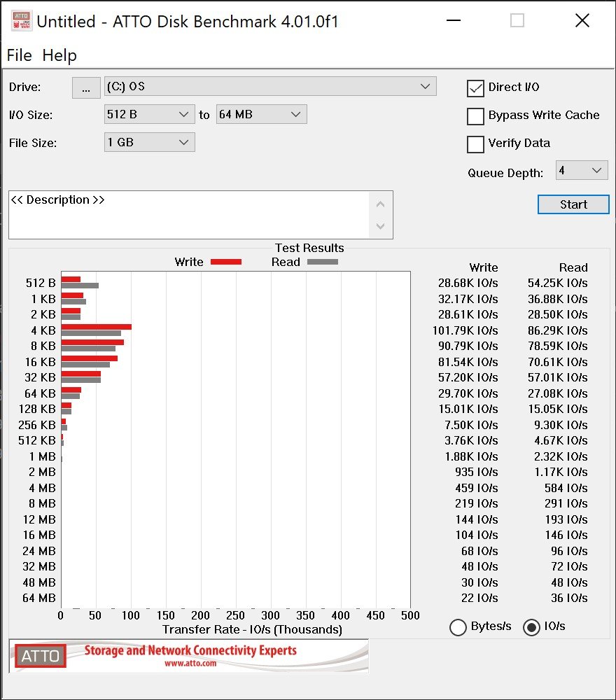The image size is (616, 700).
Task: Uncheck the Direct I/O checkbox
Action: [x=475, y=88]
